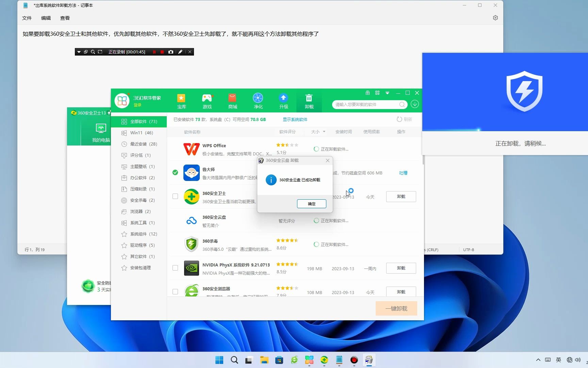588x368 pixels.
Task: Open the dropdown arrow in the 360软件管家 title bar
Action: (387, 93)
